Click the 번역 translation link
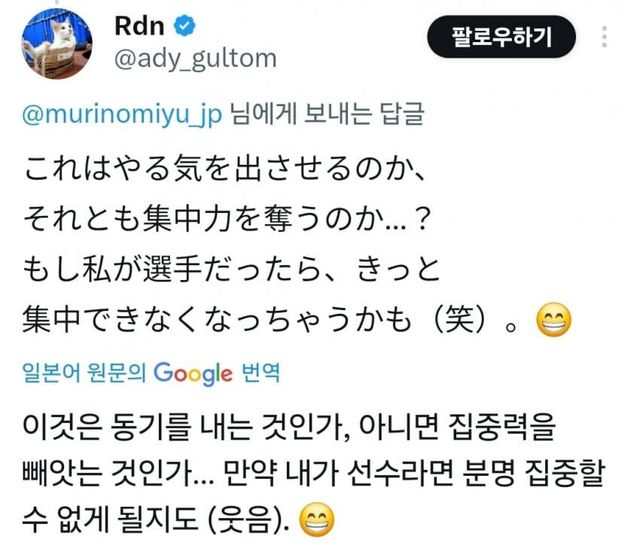Image resolution: width=640 pixels, height=545 pixels. point(261,372)
